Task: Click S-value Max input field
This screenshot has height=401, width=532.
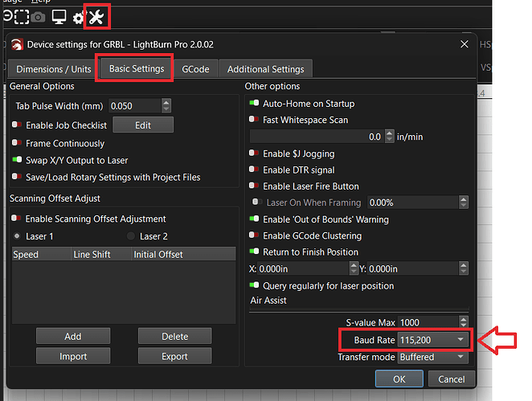Action: point(428,322)
